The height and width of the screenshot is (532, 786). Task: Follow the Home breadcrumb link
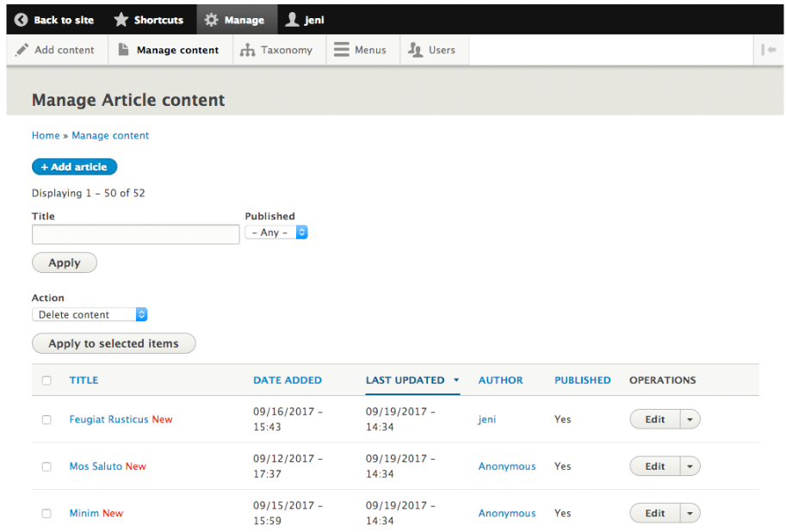[46, 135]
